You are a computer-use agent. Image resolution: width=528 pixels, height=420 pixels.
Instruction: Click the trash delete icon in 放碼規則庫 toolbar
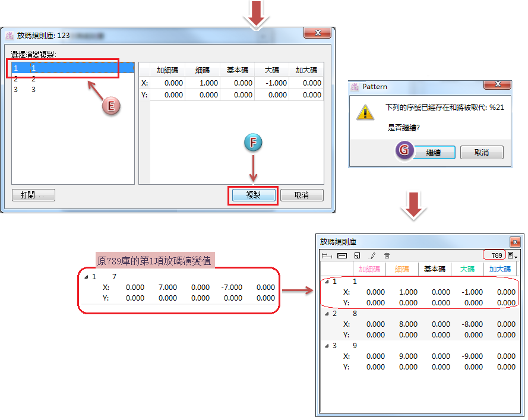click(387, 255)
